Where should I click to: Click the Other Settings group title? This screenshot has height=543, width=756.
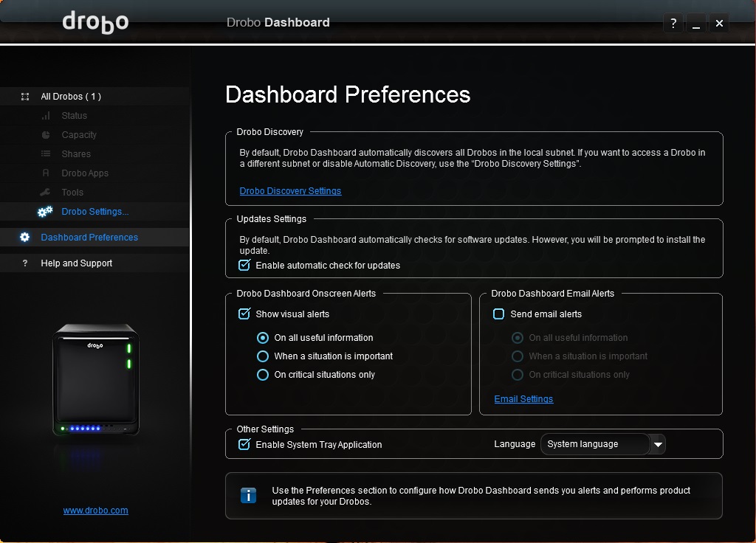pos(265,429)
